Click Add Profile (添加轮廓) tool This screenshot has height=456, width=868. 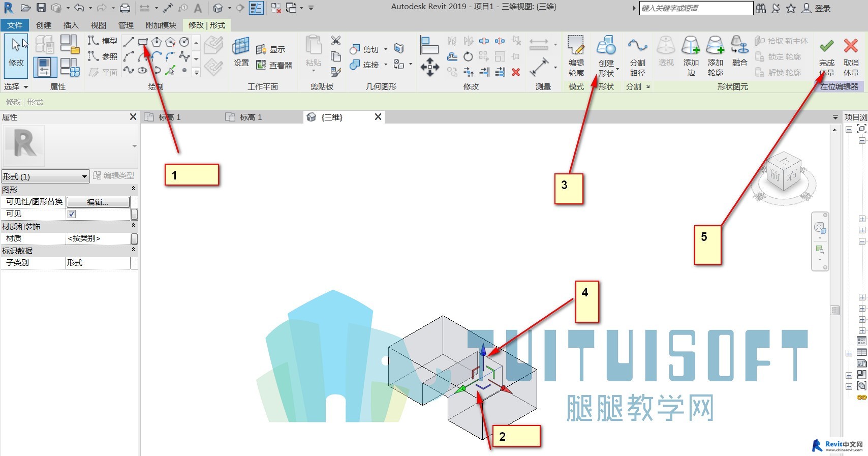coord(715,56)
